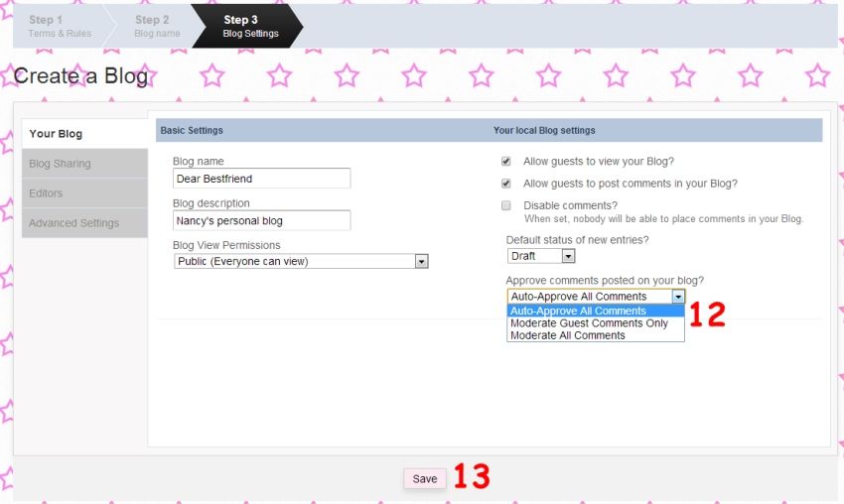Select Moderate Guest Comments Only option
This screenshot has width=844, height=504.
pos(596,323)
